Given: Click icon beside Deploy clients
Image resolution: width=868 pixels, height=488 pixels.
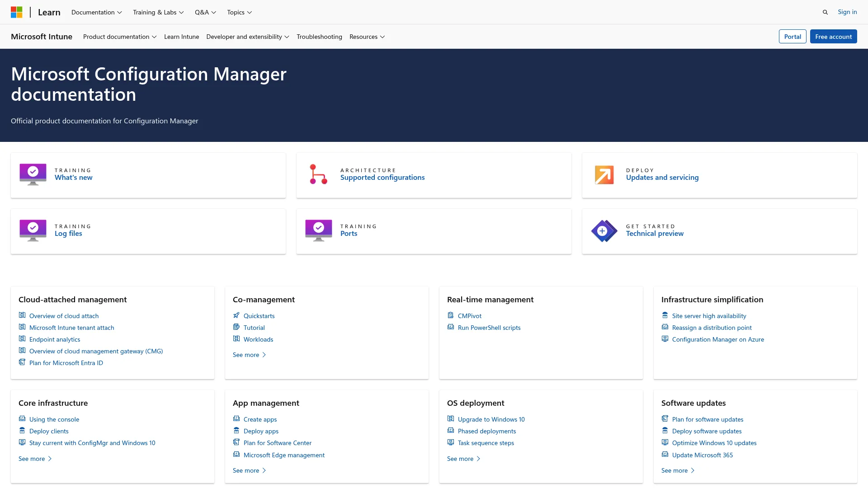Looking at the screenshot, I should click(22, 431).
